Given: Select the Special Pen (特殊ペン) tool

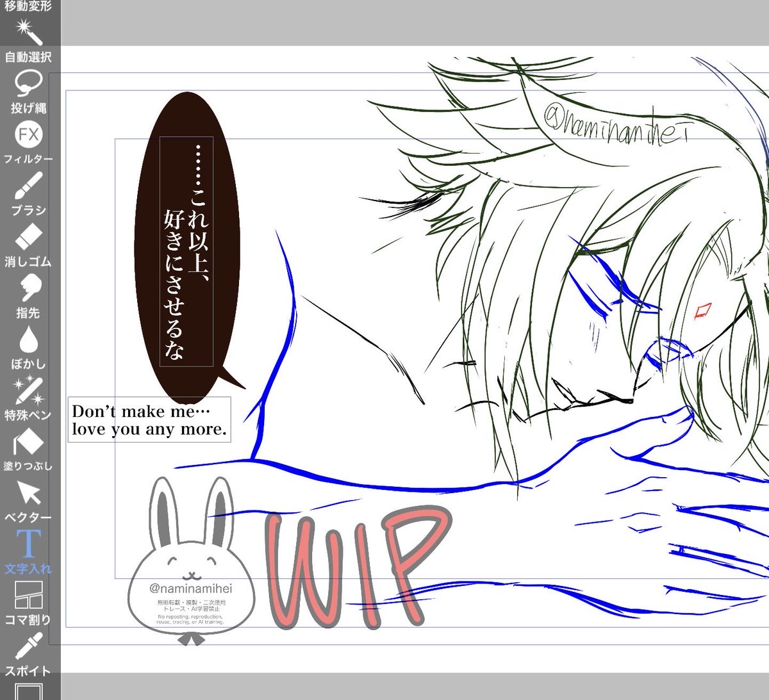Looking at the screenshot, I should [28, 398].
